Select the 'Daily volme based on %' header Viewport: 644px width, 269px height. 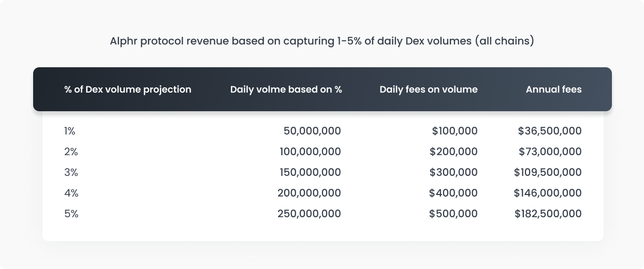coord(286,89)
